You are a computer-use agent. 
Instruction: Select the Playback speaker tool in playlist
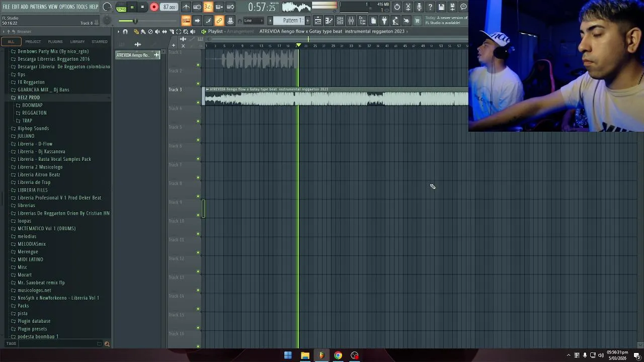pos(193,31)
